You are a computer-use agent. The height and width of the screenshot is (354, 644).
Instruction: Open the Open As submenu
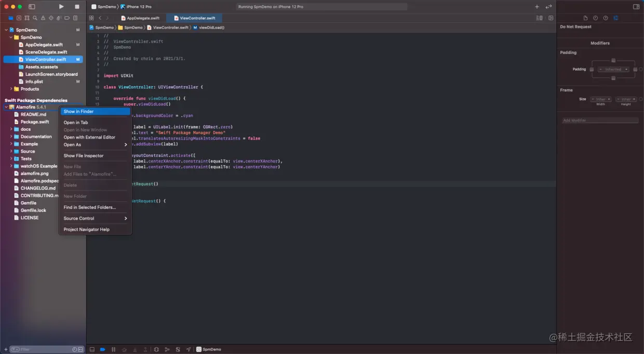point(95,145)
